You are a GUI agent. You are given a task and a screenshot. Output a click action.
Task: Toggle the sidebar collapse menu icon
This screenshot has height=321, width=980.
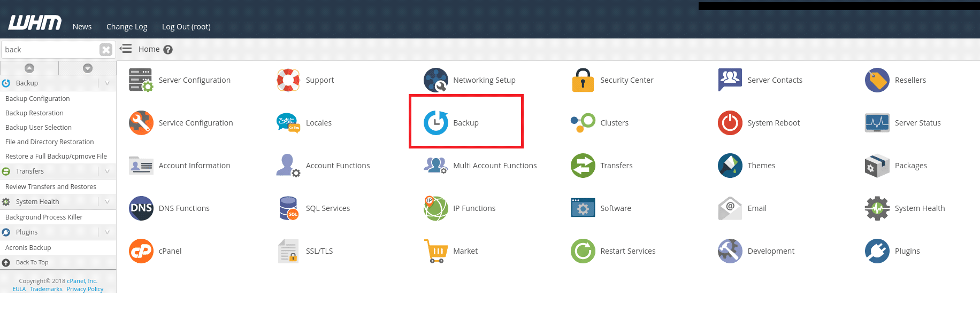(x=126, y=49)
